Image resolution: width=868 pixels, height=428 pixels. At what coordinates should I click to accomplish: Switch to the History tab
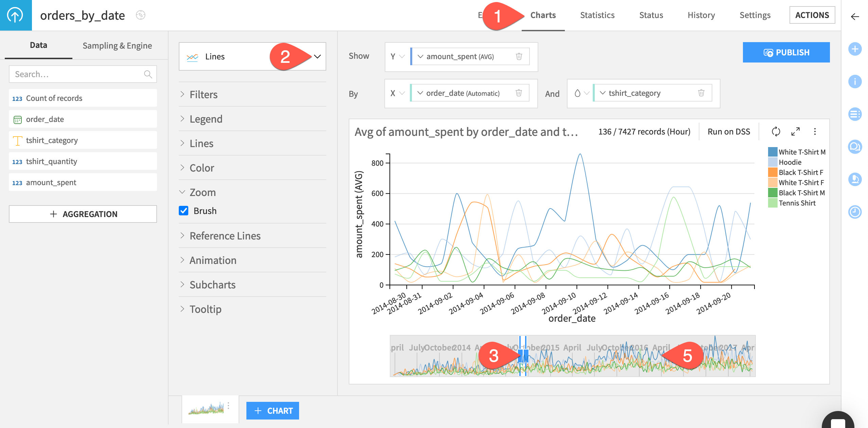coord(699,15)
